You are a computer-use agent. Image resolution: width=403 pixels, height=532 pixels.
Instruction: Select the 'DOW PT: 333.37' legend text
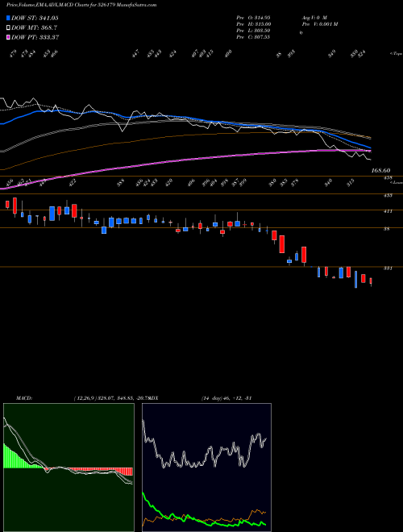pos(35,37)
